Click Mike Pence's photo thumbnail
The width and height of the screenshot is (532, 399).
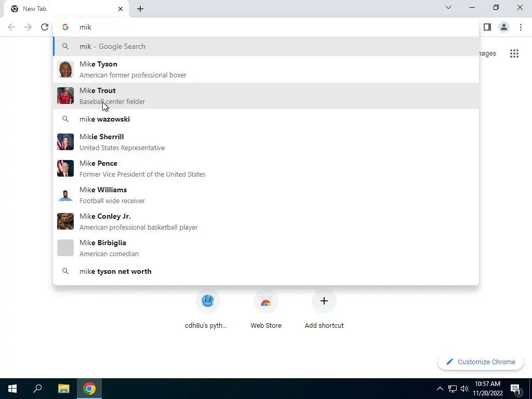pyautogui.click(x=65, y=168)
